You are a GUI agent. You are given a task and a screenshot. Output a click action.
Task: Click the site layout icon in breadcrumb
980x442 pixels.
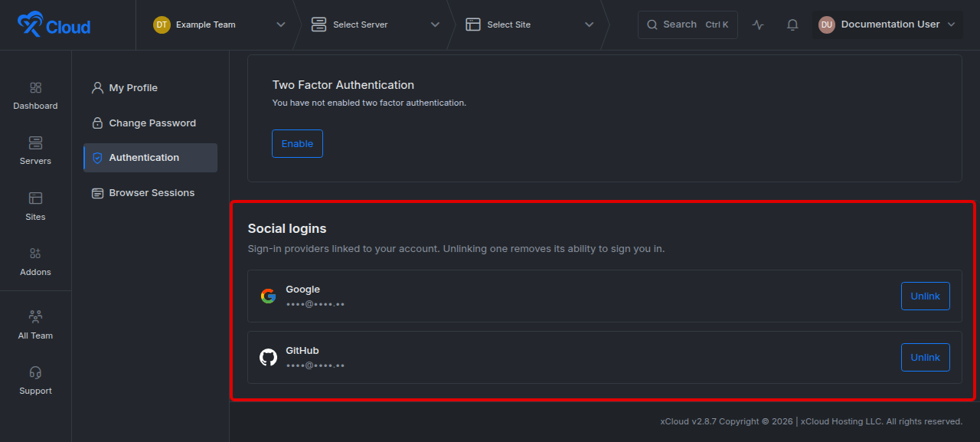click(473, 25)
